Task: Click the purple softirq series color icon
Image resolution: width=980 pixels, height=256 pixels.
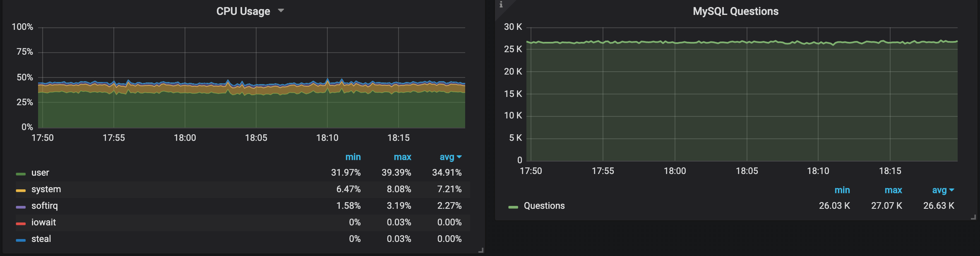Action: point(21,207)
